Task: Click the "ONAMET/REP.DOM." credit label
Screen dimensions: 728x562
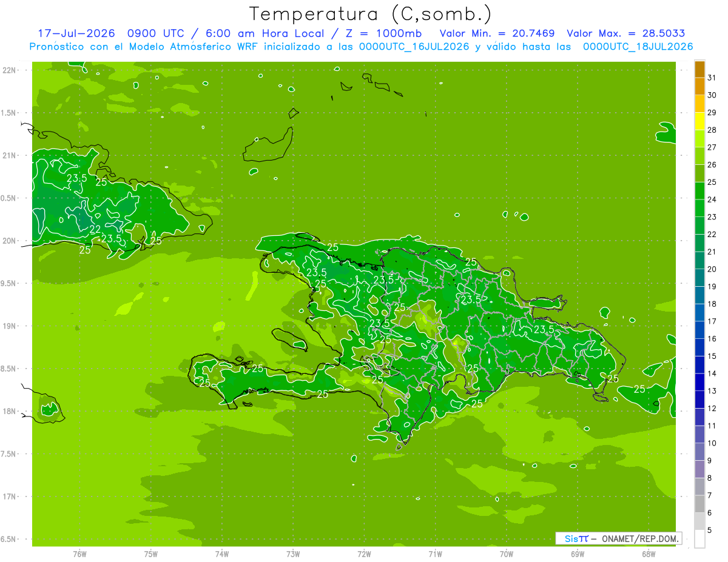Action: (641, 538)
